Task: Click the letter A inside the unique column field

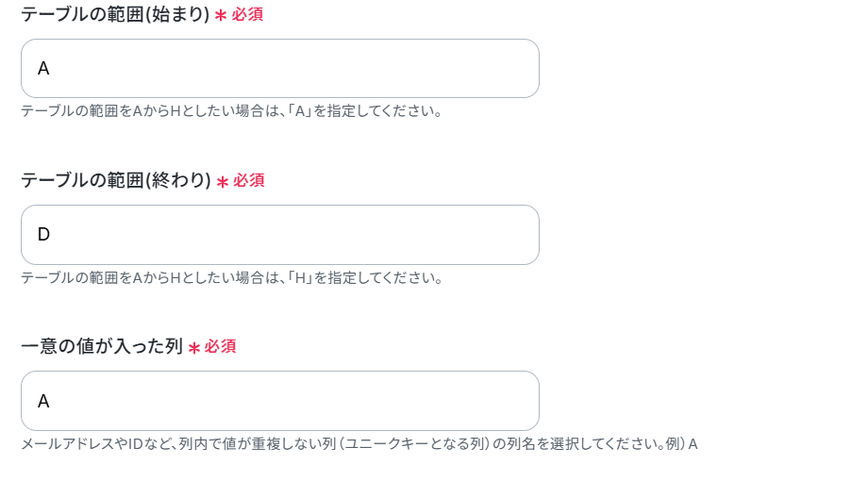Action: pyautogui.click(x=43, y=401)
